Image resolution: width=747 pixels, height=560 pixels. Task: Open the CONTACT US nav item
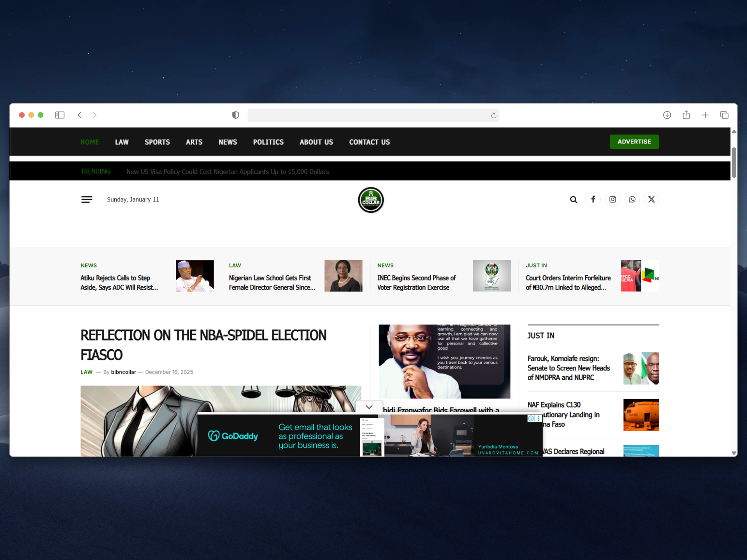pos(370,142)
